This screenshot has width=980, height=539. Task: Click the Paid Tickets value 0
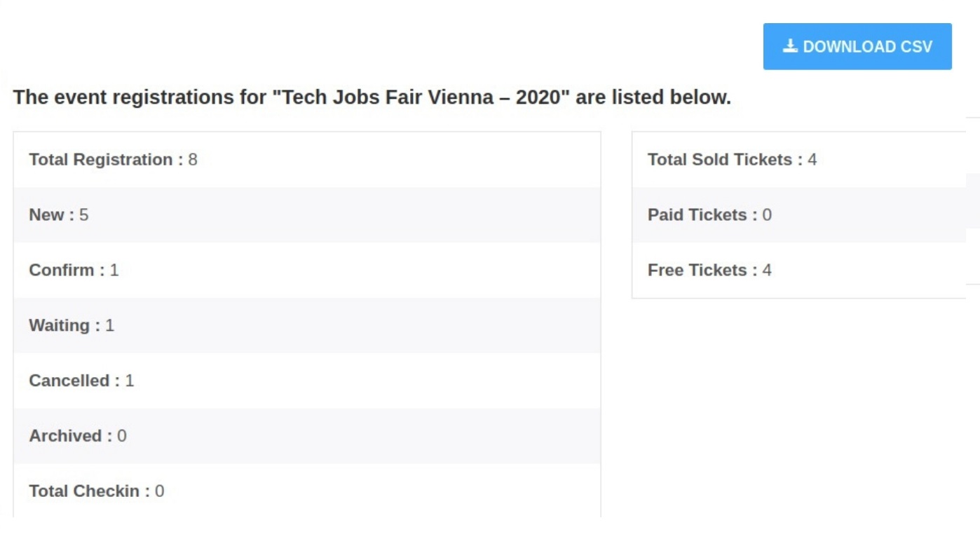(767, 215)
